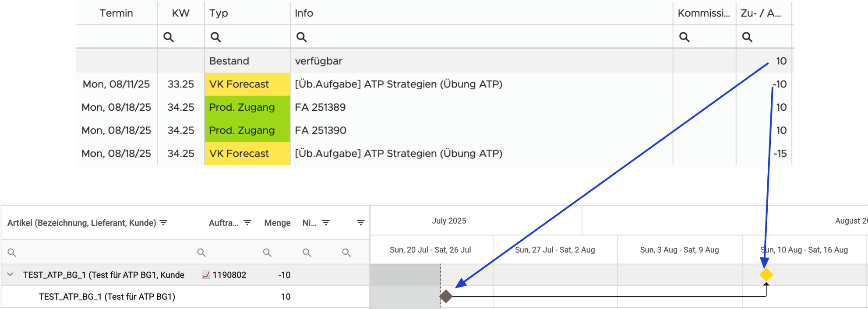Select the yellow diamond milestone marker
The height and width of the screenshot is (309, 868).
pos(766,275)
